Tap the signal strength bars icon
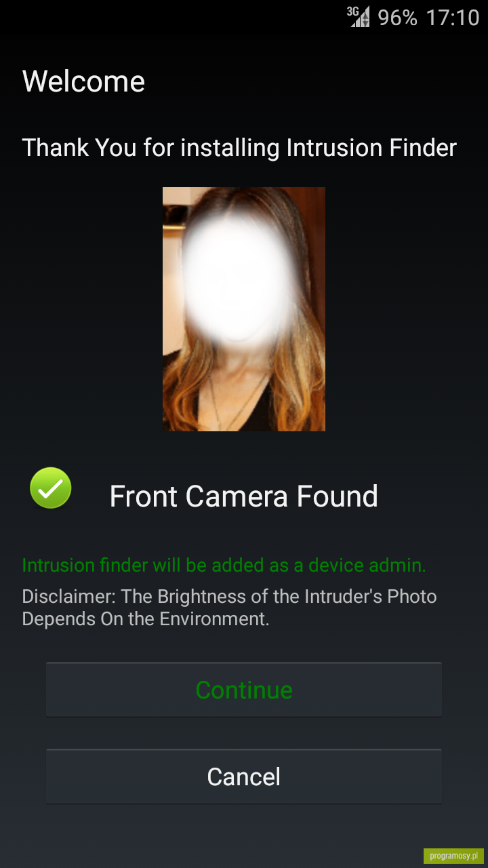The width and height of the screenshot is (488, 868). pyautogui.click(x=361, y=18)
